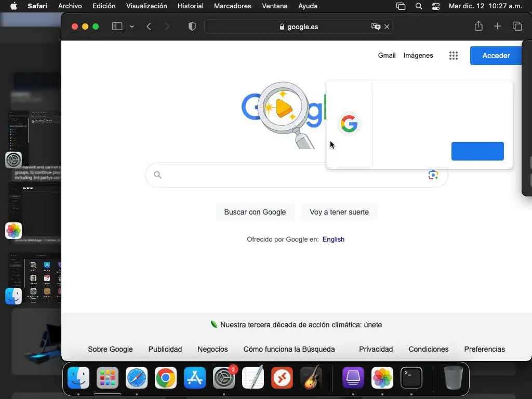532x399 pixels.
Task: Switch language via English link
Action: pos(333,239)
